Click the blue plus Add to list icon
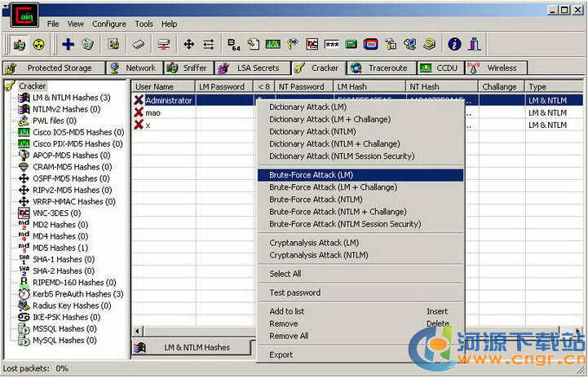This screenshot has height=378, width=588. click(68, 44)
